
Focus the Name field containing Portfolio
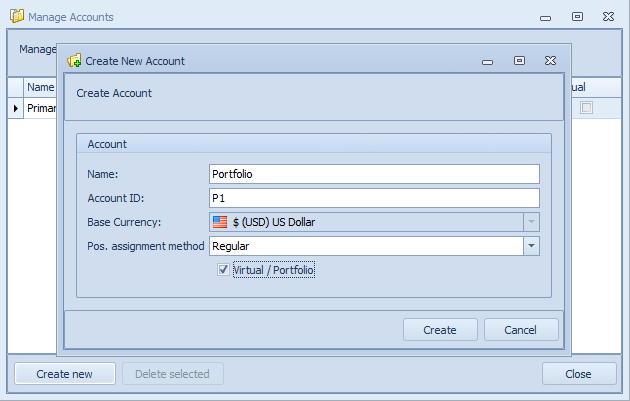(374, 174)
